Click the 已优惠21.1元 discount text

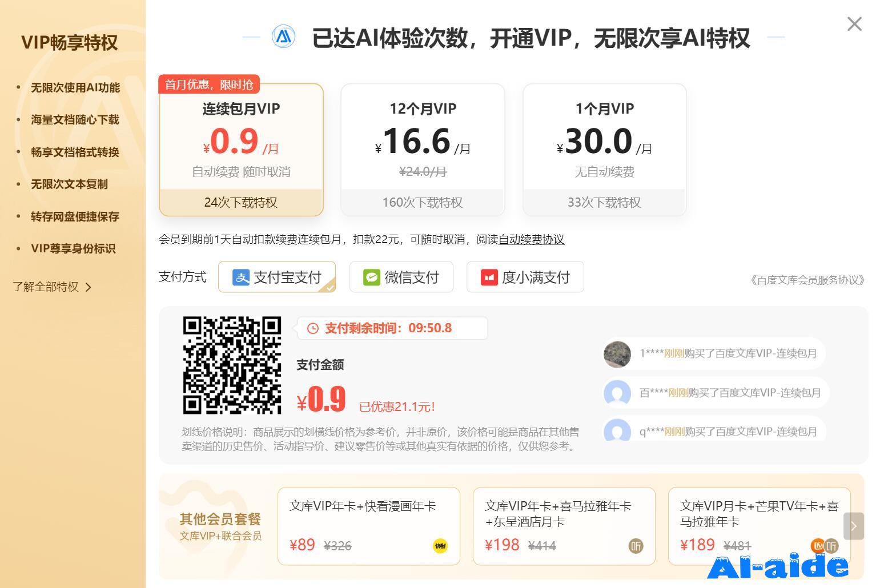(397, 406)
